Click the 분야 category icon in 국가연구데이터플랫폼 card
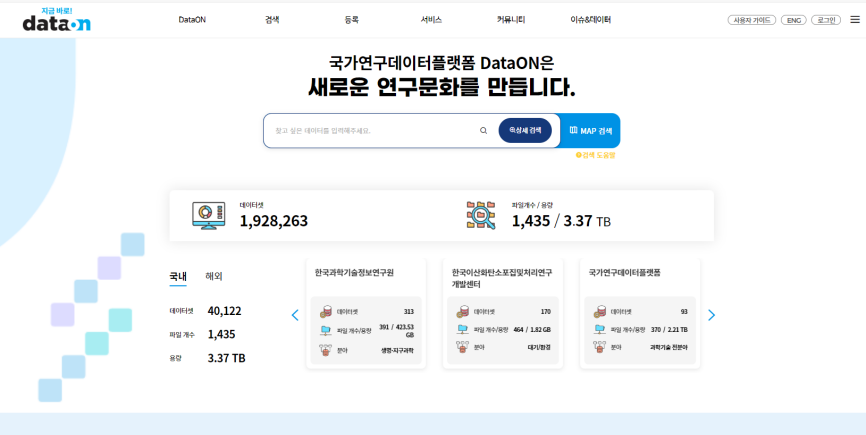 coord(599,347)
